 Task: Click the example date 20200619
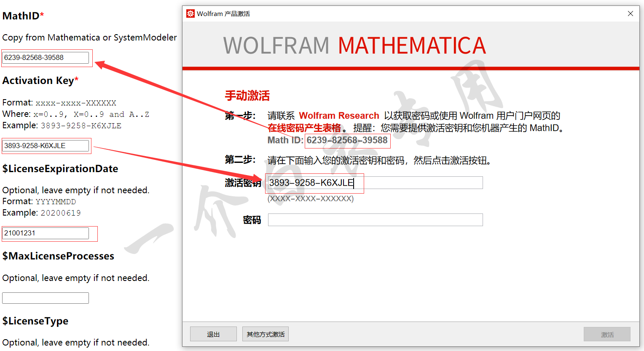pos(61,213)
